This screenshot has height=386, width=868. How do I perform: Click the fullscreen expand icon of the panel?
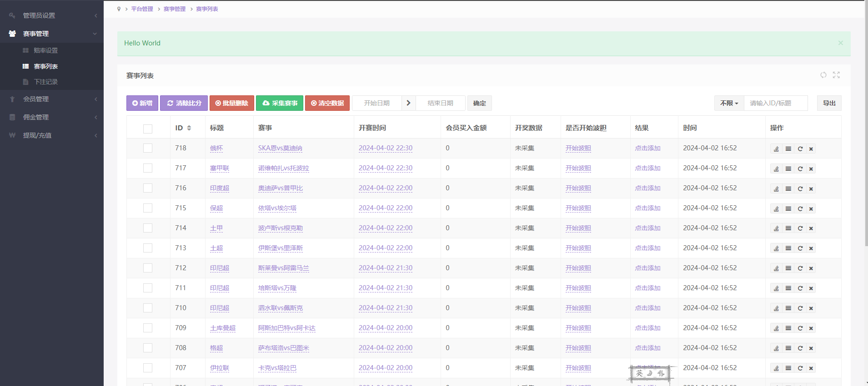(836, 75)
